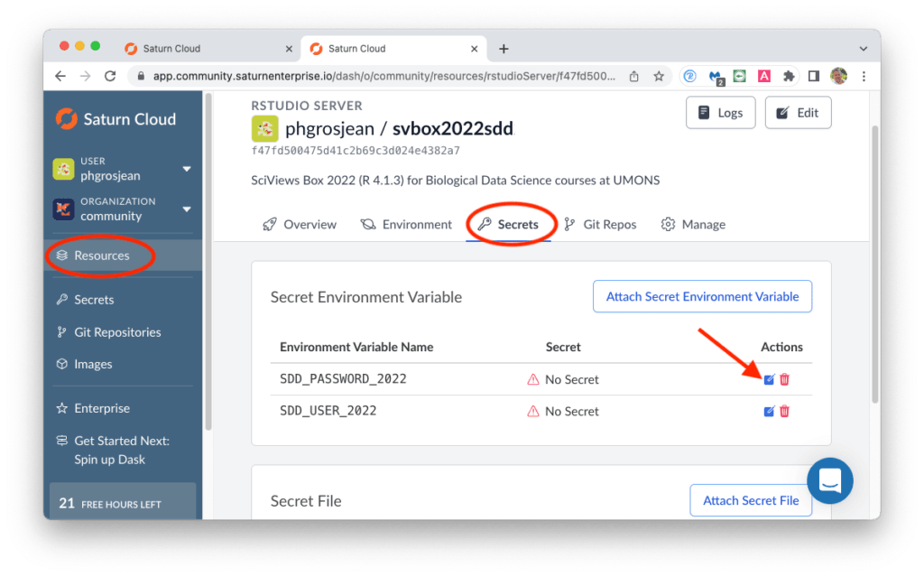This screenshot has width=924, height=577.
Task: Switch to the first Saturn Cloud browser tab
Action: click(208, 49)
